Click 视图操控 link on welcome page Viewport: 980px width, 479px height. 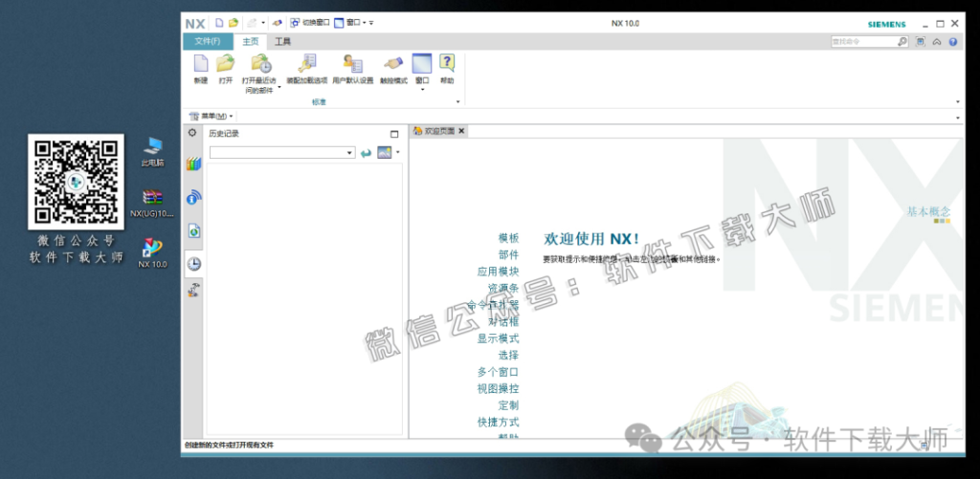498,388
